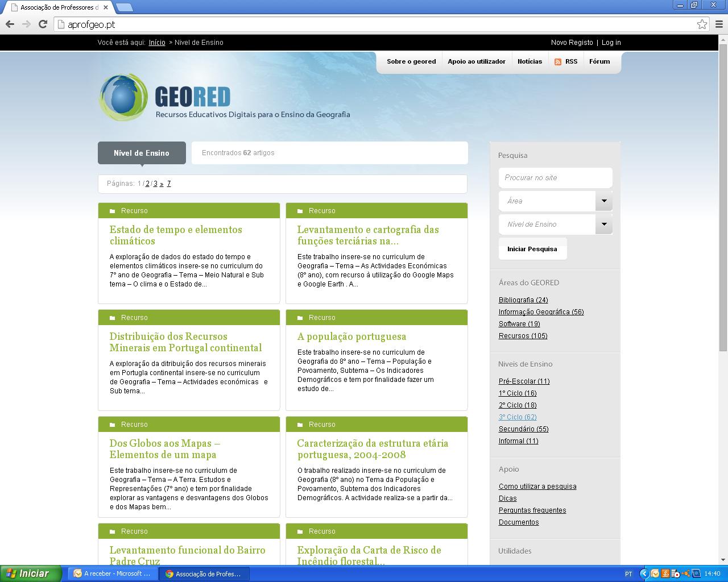The width and height of the screenshot is (728, 582).
Task: Open Perguntas frequentes link
Action: click(x=532, y=510)
